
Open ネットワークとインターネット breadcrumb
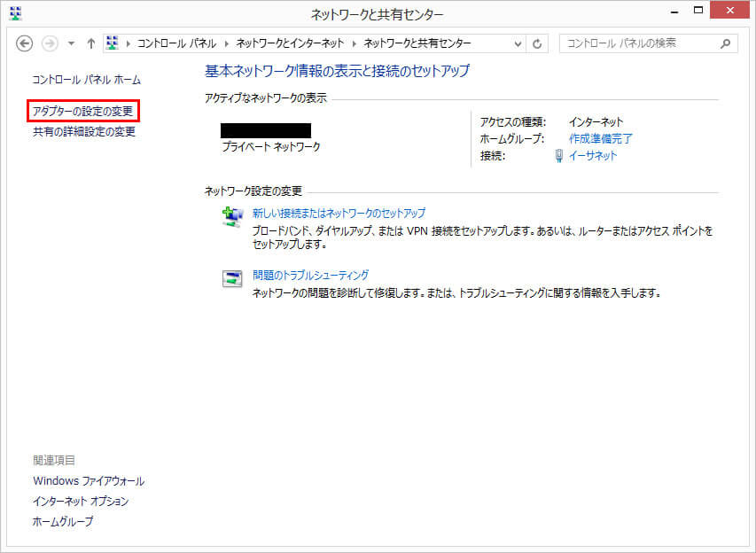click(x=290, y=43)
